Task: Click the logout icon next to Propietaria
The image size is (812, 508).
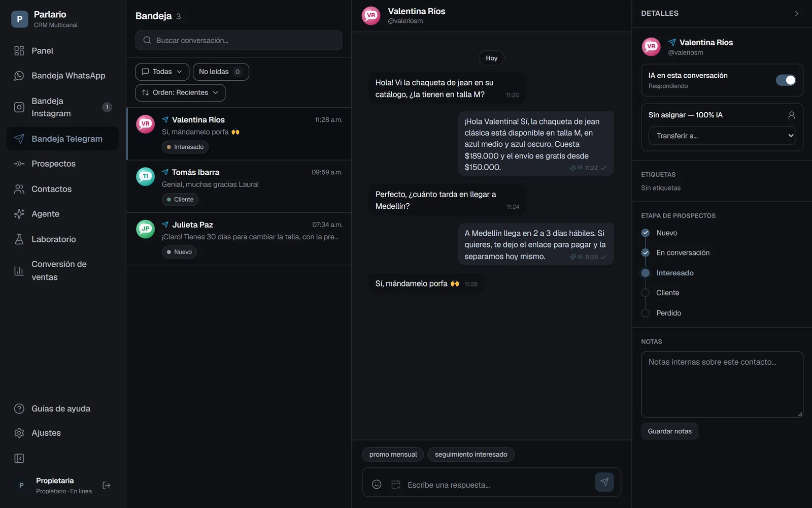Action: 107,486
